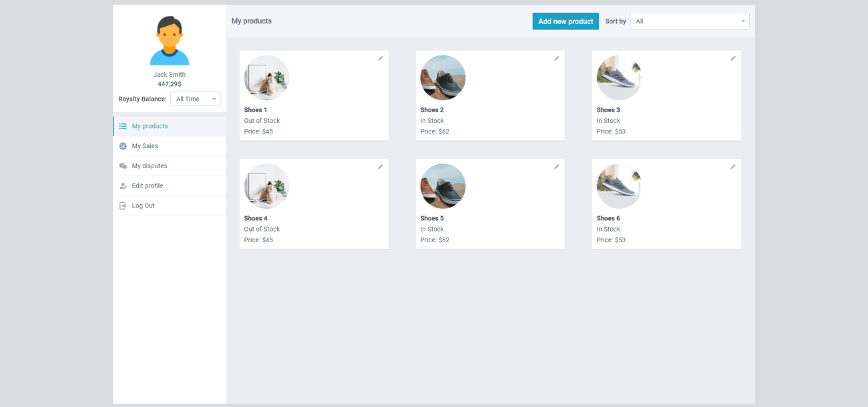The image size is (868, 407).
Task: Go to My products in sidebar
Action: [170, 126]
